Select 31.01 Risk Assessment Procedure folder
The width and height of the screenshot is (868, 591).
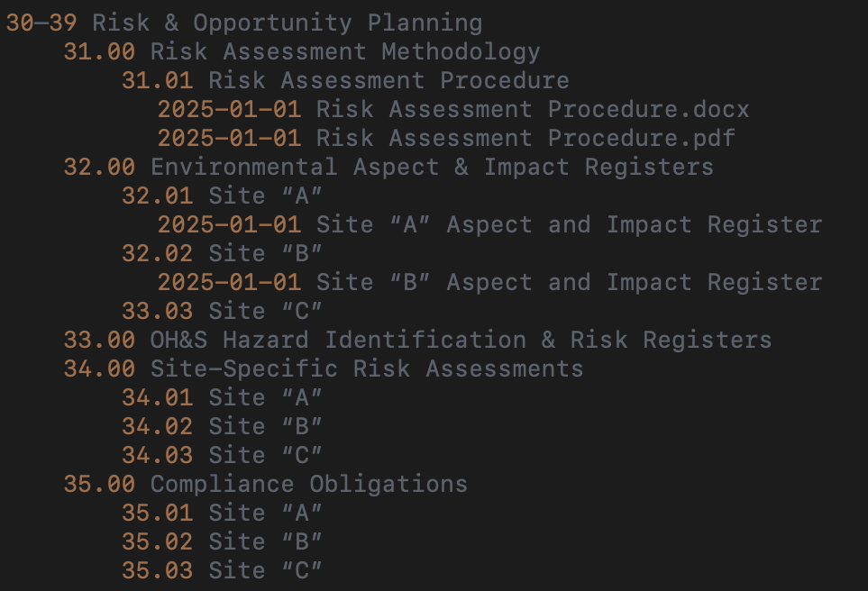pos(345,80)
